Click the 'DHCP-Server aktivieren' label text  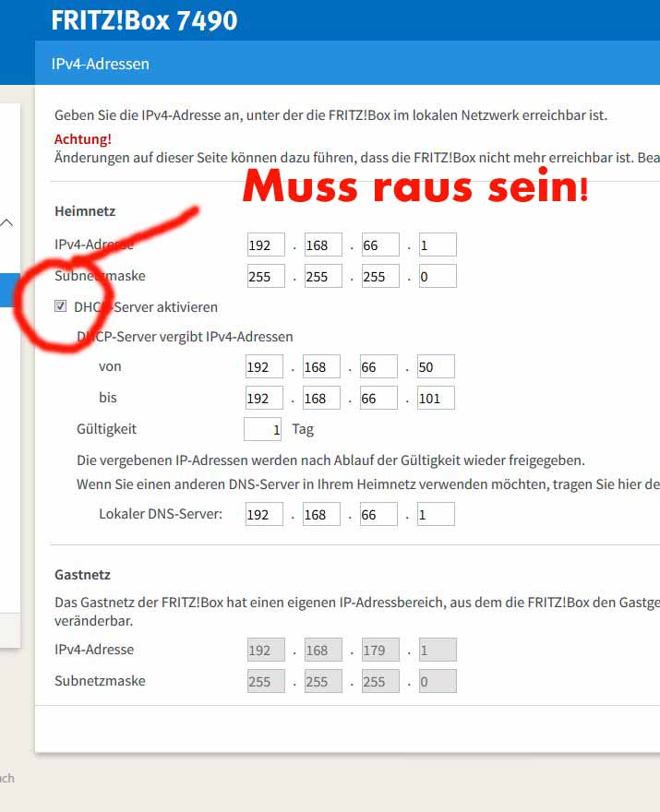[x=146, y=307]
